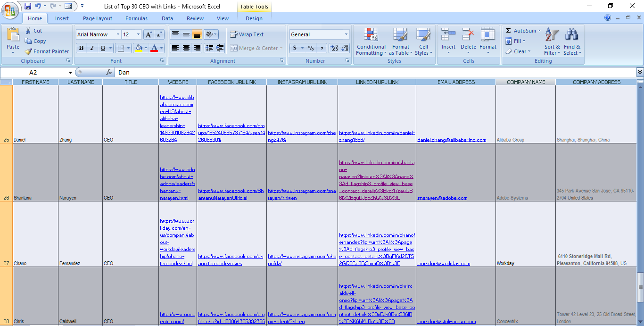The width and height of the screenshot is (644, 326).
Task: Open the Fill Color swatch picker
Action: click(x=138, y=48)
